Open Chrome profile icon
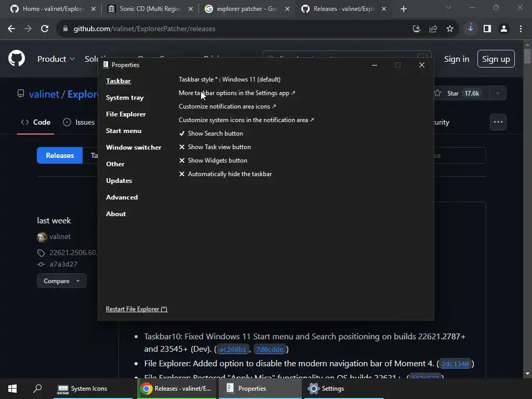 click(504, 29)
